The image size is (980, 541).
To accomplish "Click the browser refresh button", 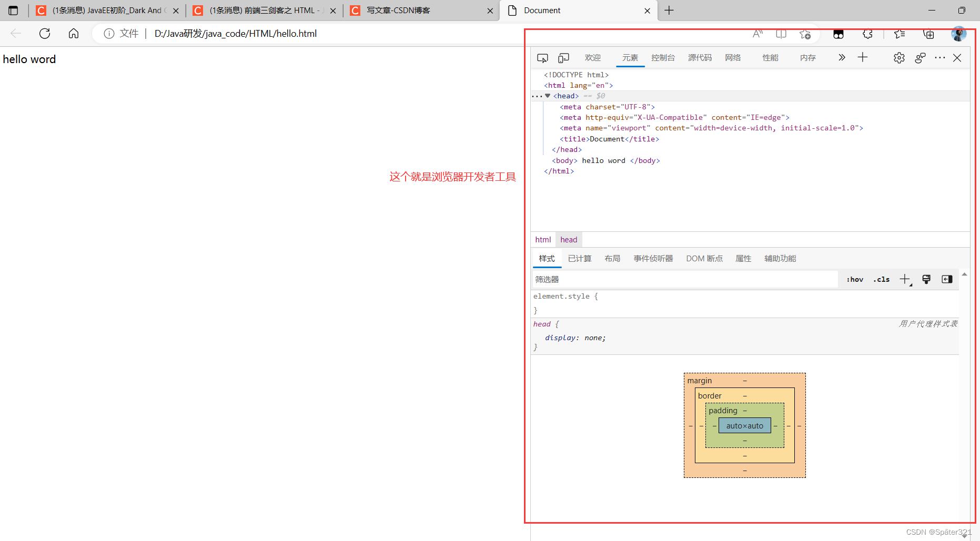I will [45, 34].
